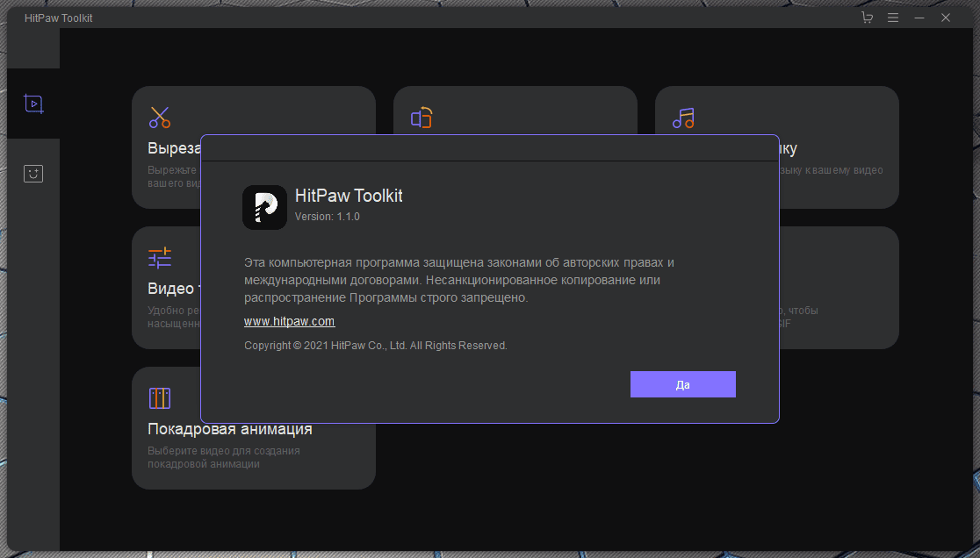Select the Покадровая анимация card title
980x558 pixels.
230,429
